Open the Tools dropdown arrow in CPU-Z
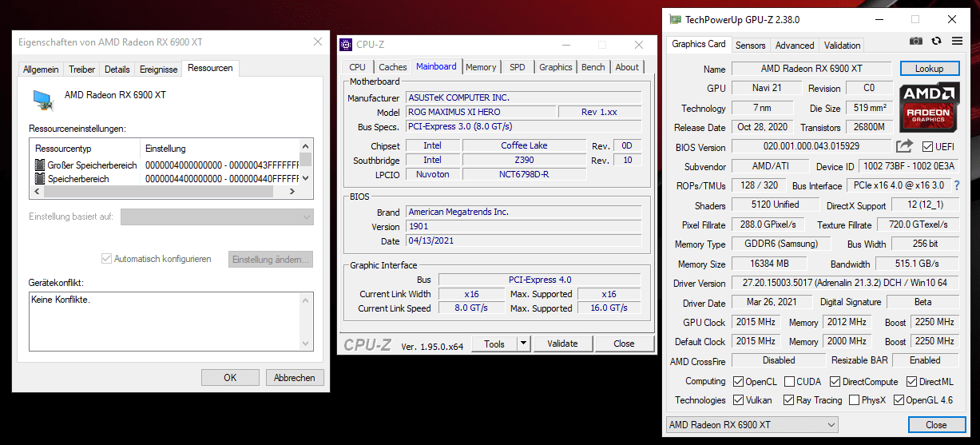Viewport: 980px width, 445px height. 523,344
